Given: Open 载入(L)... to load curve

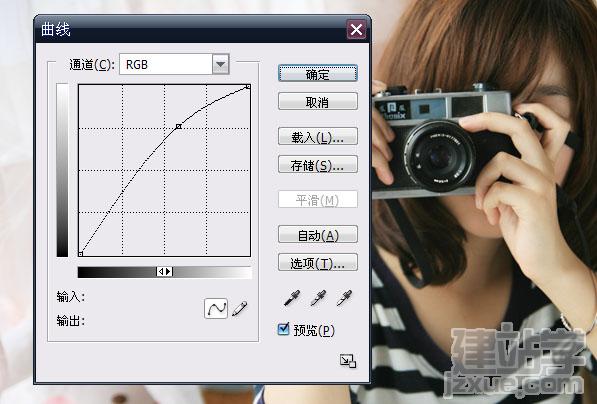Looking at the screenshot, I should click(318, 137).
